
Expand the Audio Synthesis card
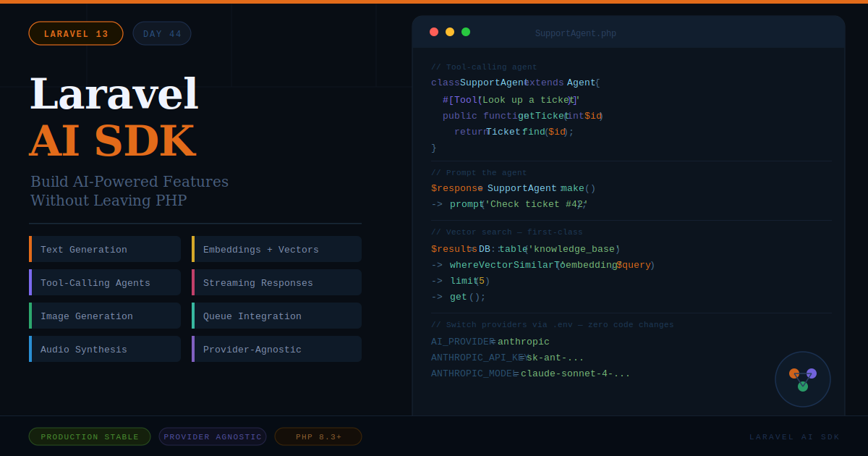click(105, 349)
